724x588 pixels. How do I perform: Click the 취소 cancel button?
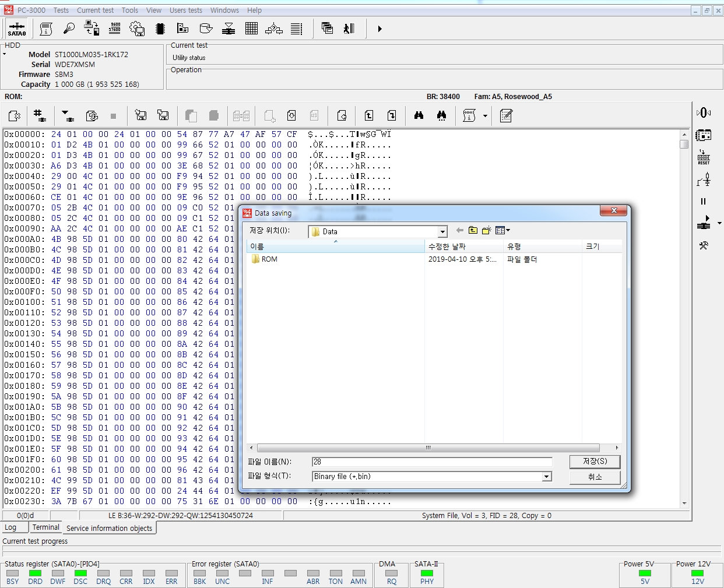tap(595, 477)
